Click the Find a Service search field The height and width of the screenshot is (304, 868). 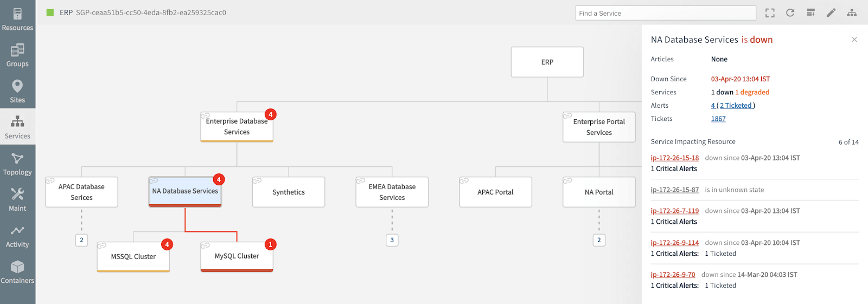click(665, 13)
